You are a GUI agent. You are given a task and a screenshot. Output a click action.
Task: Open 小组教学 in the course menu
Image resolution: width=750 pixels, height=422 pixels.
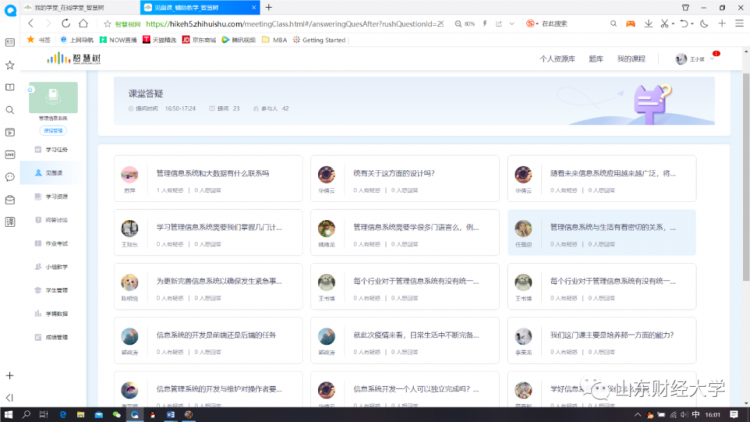click(x=52, y=267)
